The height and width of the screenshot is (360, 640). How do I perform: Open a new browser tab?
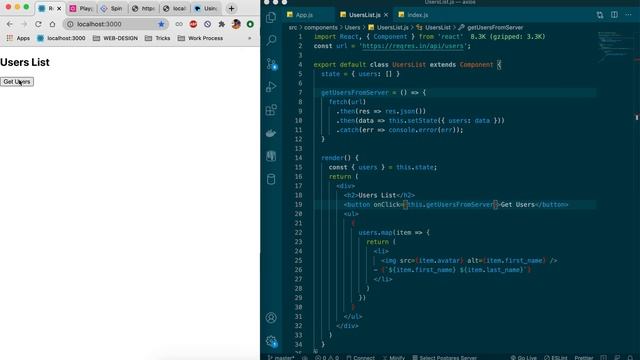(231, 8)
